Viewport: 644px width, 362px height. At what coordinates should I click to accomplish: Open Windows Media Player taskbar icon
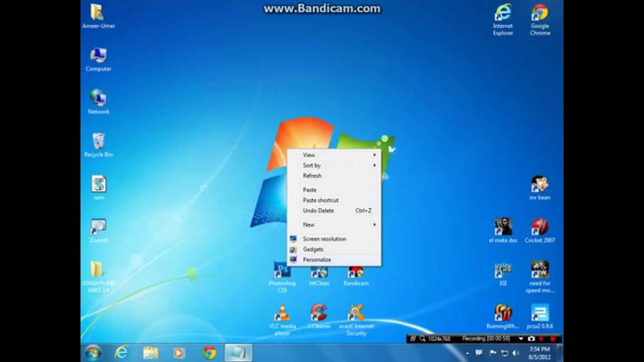[179, 353]
